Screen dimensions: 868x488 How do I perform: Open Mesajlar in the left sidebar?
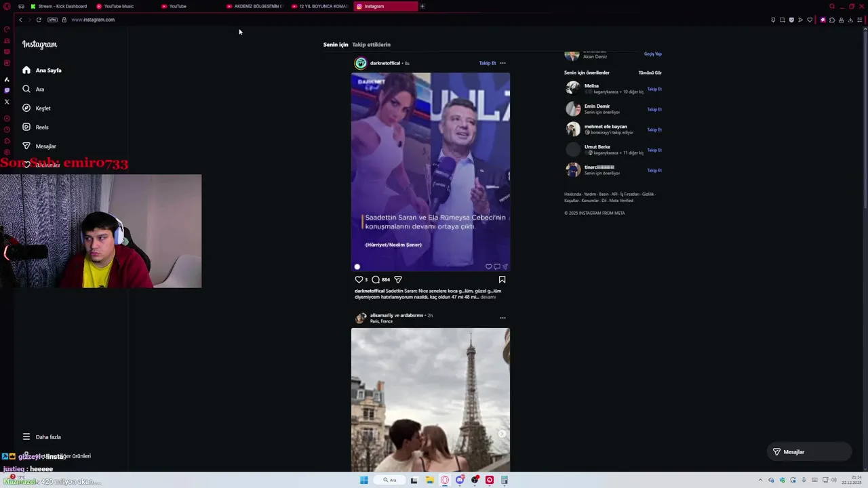click(39, 146)
